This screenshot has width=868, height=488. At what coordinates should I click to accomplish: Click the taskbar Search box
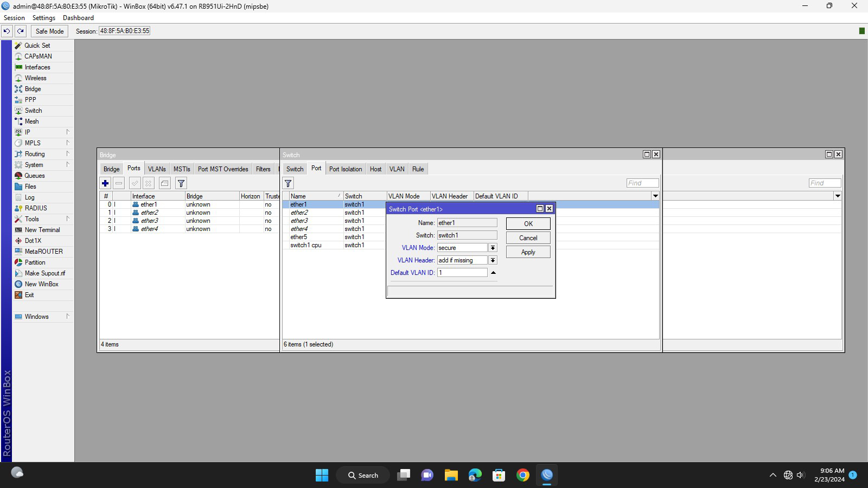(x=363, y=475)
